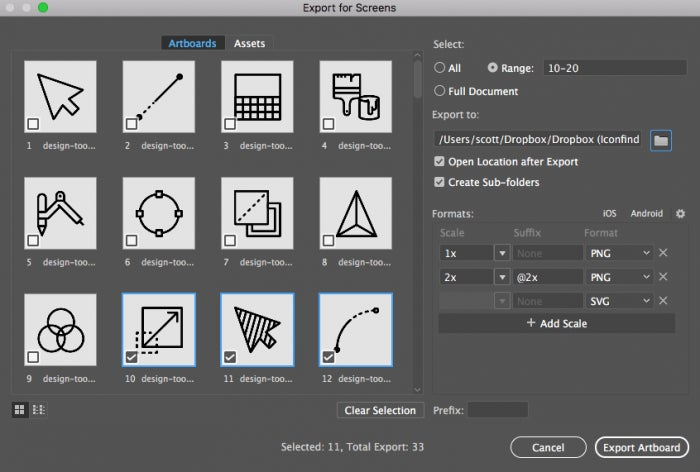
Task: Click artboard 11 striped cursor thumbnail
Action: pos(257,330)
